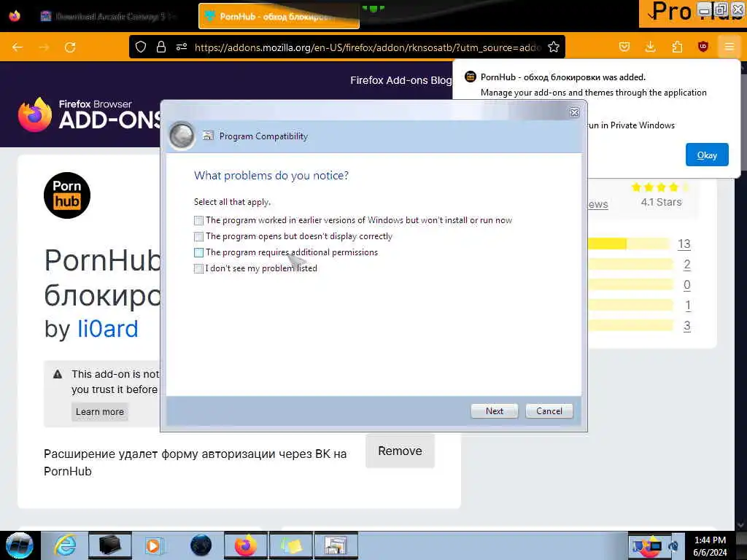Image resolution: width=747 pixels, height=560 pixels.
Task: Check 'opens but doesn't display correctly' option
Action: pos(198,237)
